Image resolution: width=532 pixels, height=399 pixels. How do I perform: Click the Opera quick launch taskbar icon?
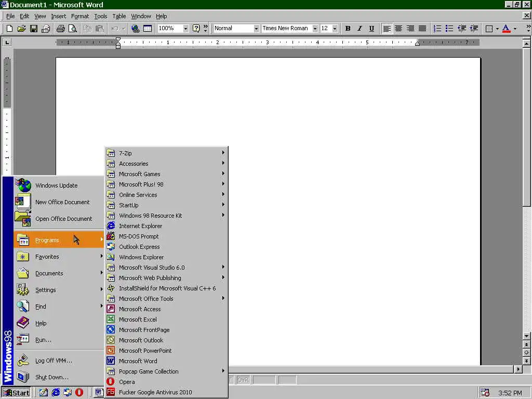79,393
